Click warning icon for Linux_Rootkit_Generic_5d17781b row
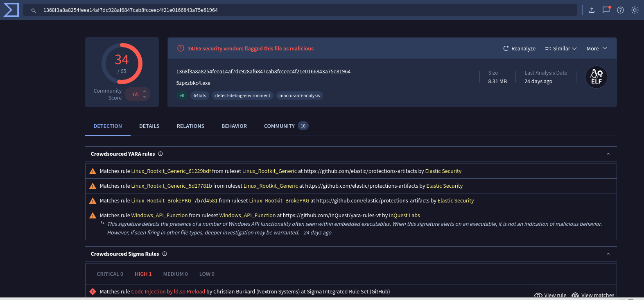 (x=93, y=186)
